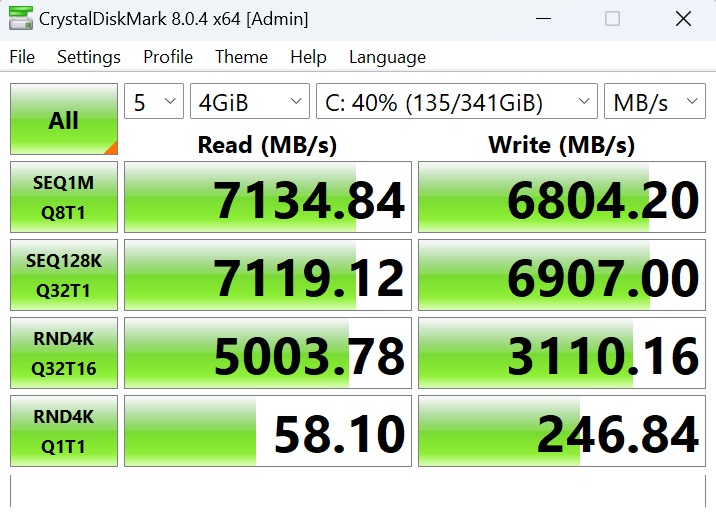Open the File menu

(x=22, y=57)
